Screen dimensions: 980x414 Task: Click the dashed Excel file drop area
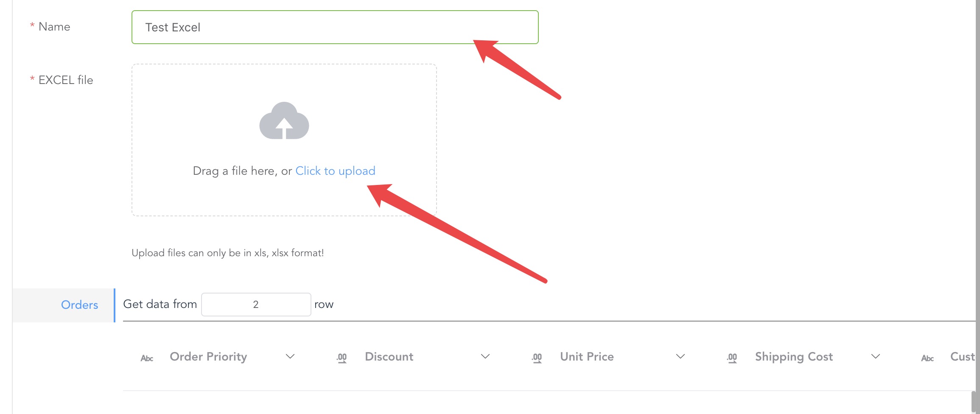284,140
